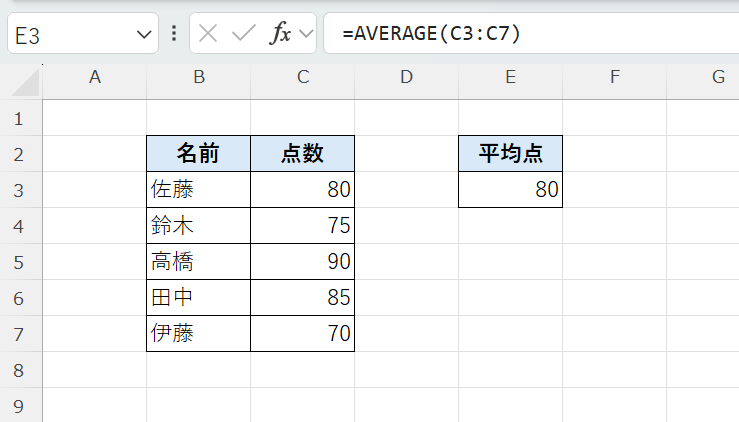Select the average result cell E3
This screenshot has width=739, height=422.
[510, 190]
